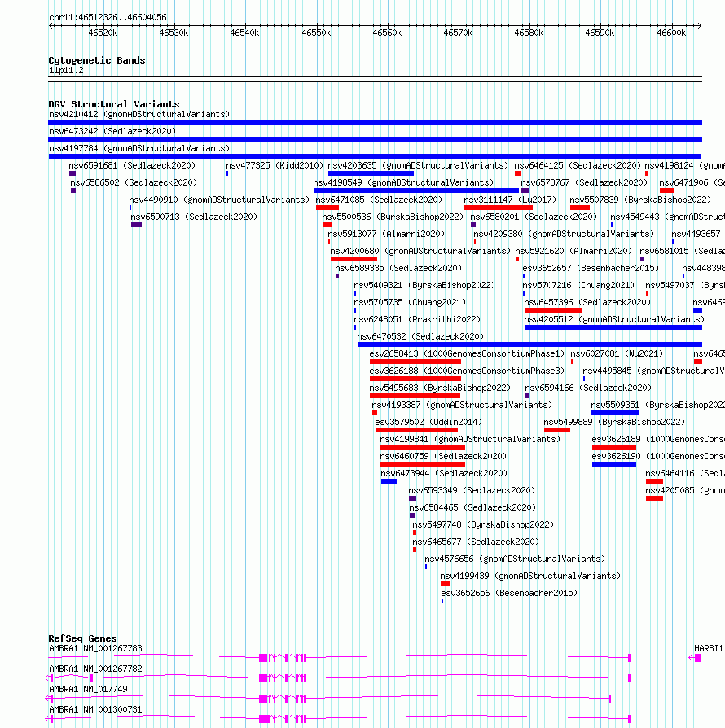The height and width of the screenshot is (728, 725).
Task: Click the DGV Structural Variants track title
Action: click(114, 104)
